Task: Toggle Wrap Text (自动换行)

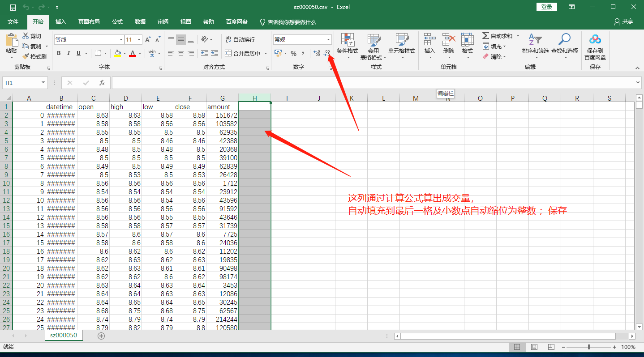Action: click(240, 39)
